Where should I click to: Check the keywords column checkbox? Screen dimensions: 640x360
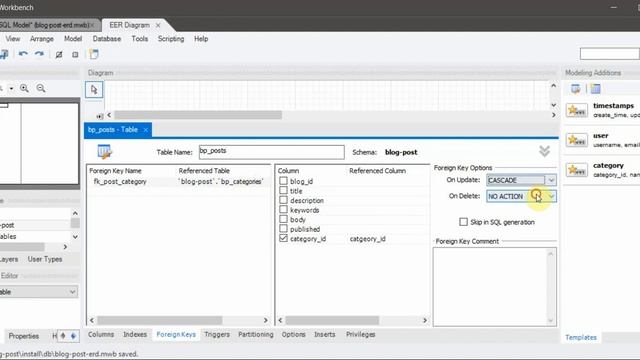[283, 210]
